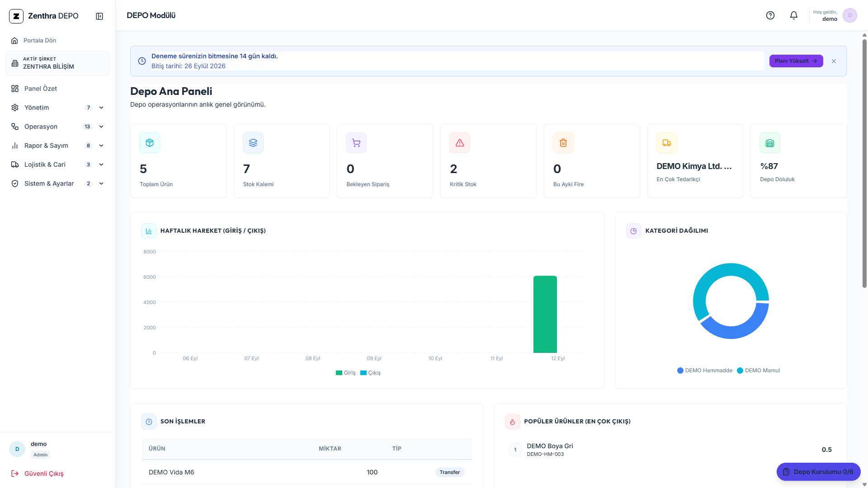Click the Zenthra Z logo icon

[x=16, y=16]
